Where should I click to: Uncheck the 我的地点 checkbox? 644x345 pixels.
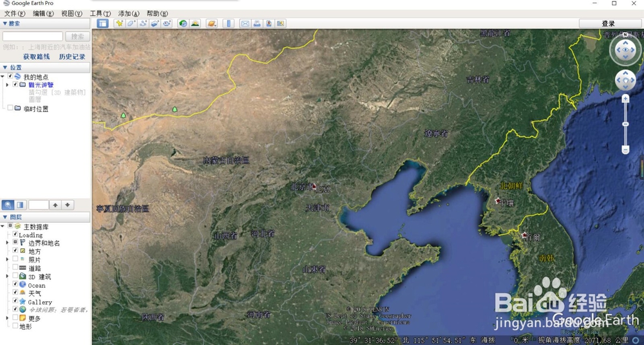(x=10, y=77)
